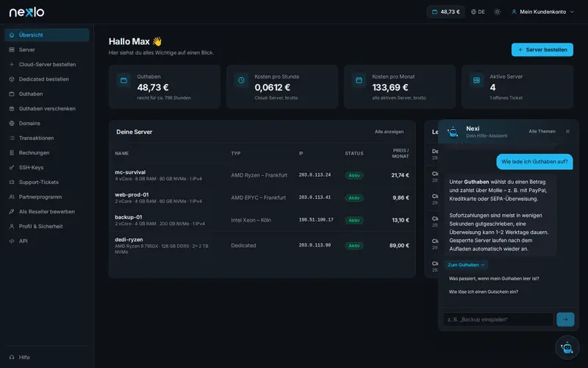The width and height of the screenshot is (588, 368).
Task: Open the Server menu item
Action: 47,49
